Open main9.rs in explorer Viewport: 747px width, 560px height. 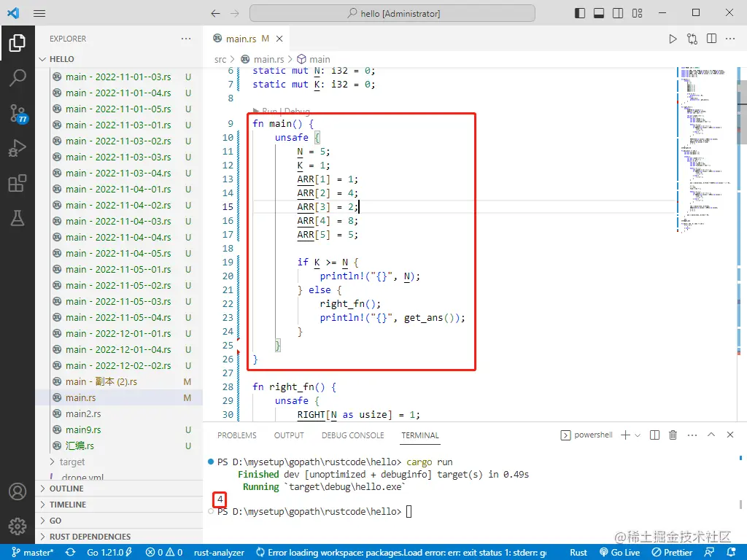[x=120, y=429]
